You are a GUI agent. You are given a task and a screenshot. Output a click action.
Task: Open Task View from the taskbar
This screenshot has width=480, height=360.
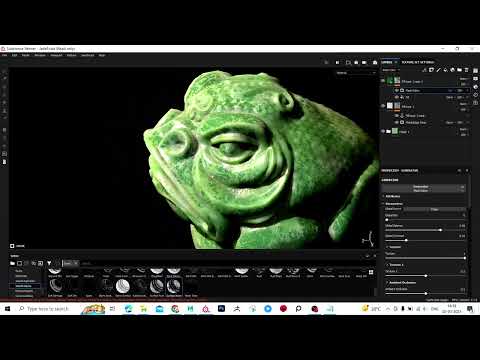click(112, 309)
